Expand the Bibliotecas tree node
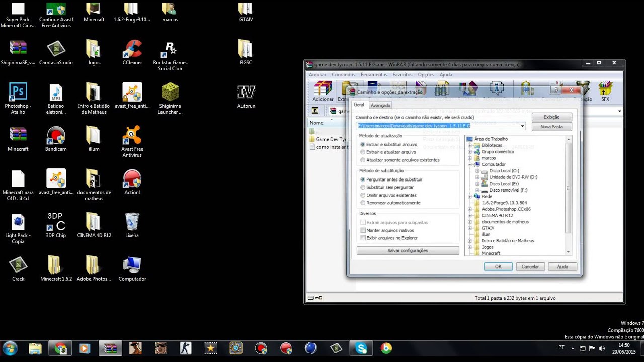The height and width of the screenshot is (362, 644). click(x=470, y=145)
